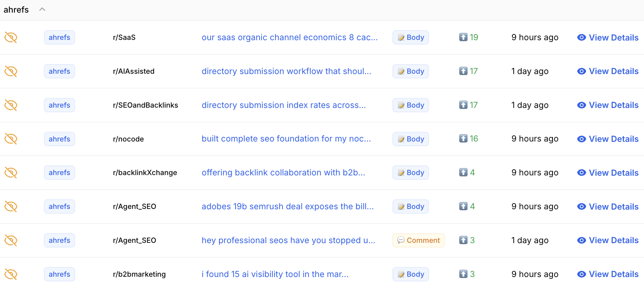644x289 pixels.
Task: Select the r/SEOandBacklinks subreddit cell
Action: [x=146, y=105]
